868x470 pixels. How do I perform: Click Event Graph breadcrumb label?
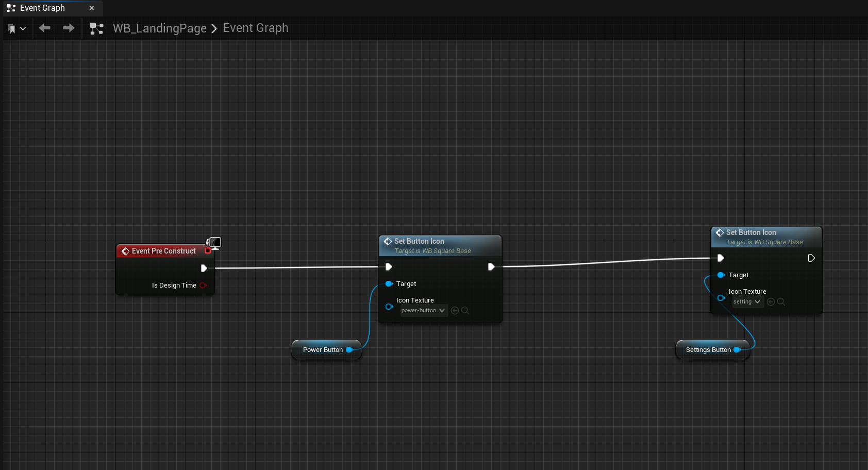pyautogui.click(x=256, y=28)
